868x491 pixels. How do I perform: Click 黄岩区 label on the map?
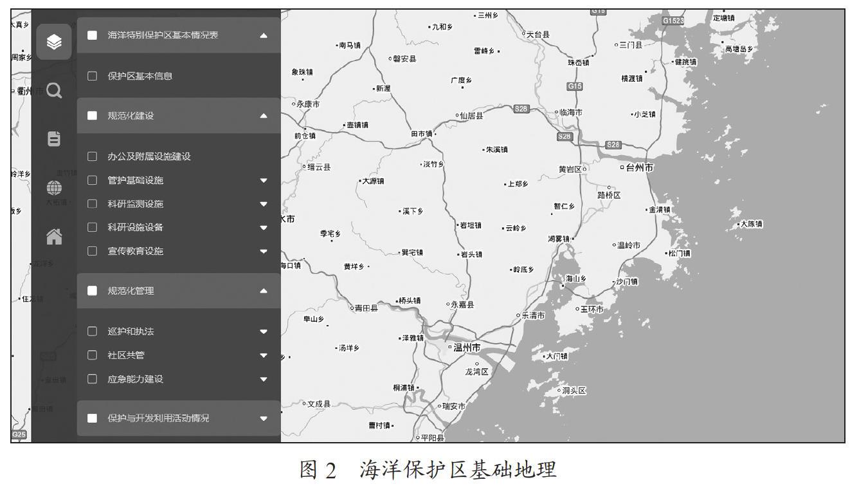point(570,169)
